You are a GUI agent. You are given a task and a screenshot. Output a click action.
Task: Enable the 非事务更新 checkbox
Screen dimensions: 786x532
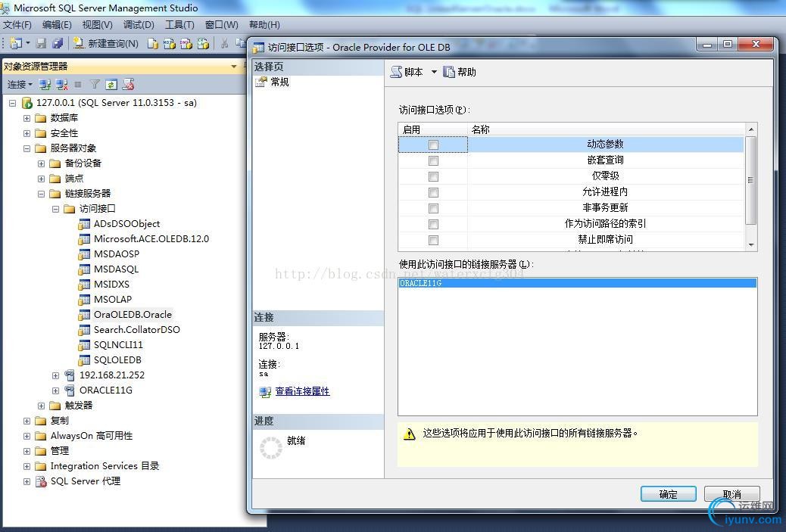pos(434,208)
